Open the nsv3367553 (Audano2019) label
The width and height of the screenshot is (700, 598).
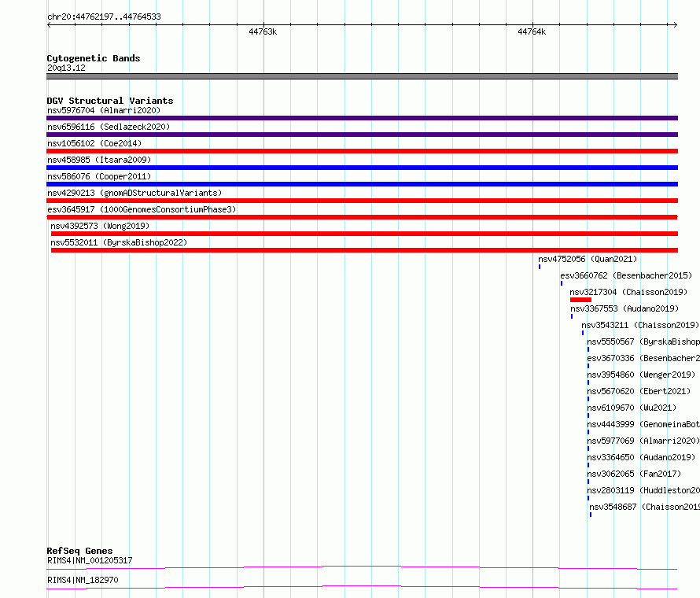624,308
